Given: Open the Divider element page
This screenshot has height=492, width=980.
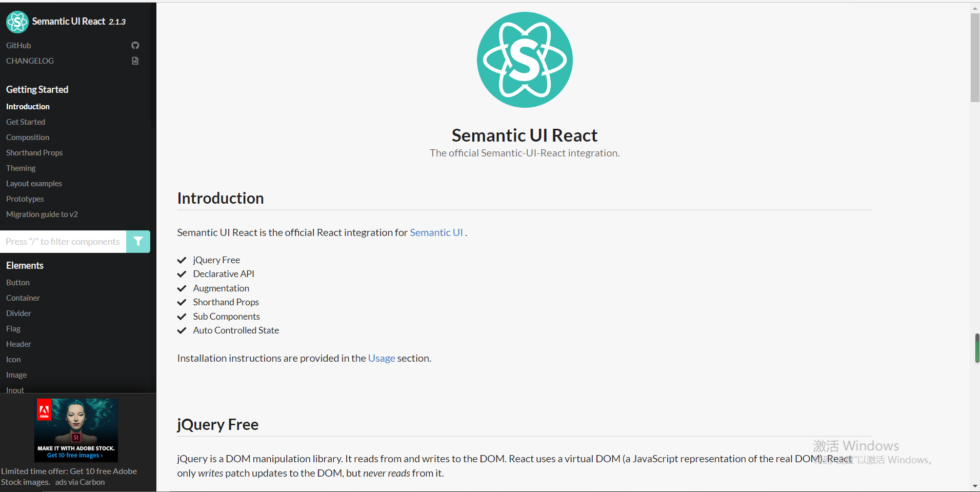Looking at the screenshot, I should [18, 313].
